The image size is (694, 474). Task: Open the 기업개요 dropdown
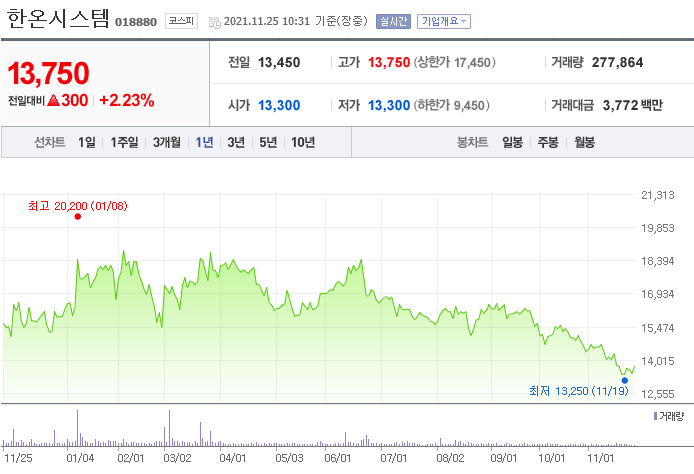click(444, 21)
